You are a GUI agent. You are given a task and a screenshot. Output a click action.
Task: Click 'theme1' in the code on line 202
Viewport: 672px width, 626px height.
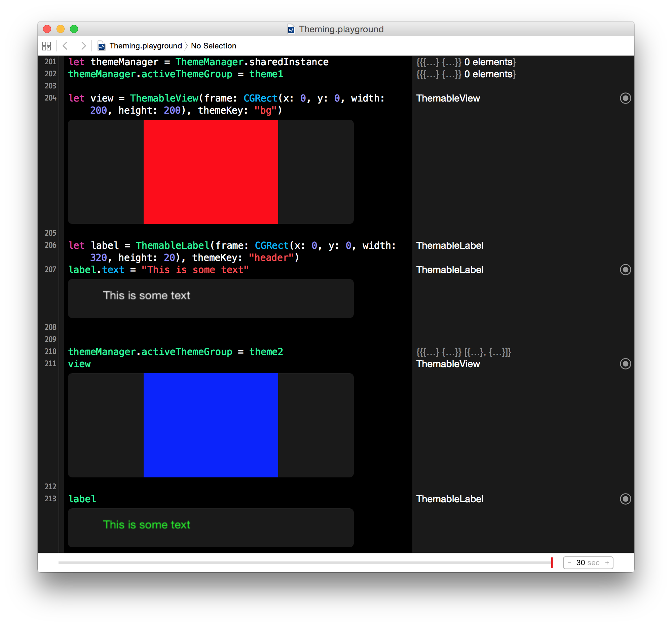pos(266,74)
